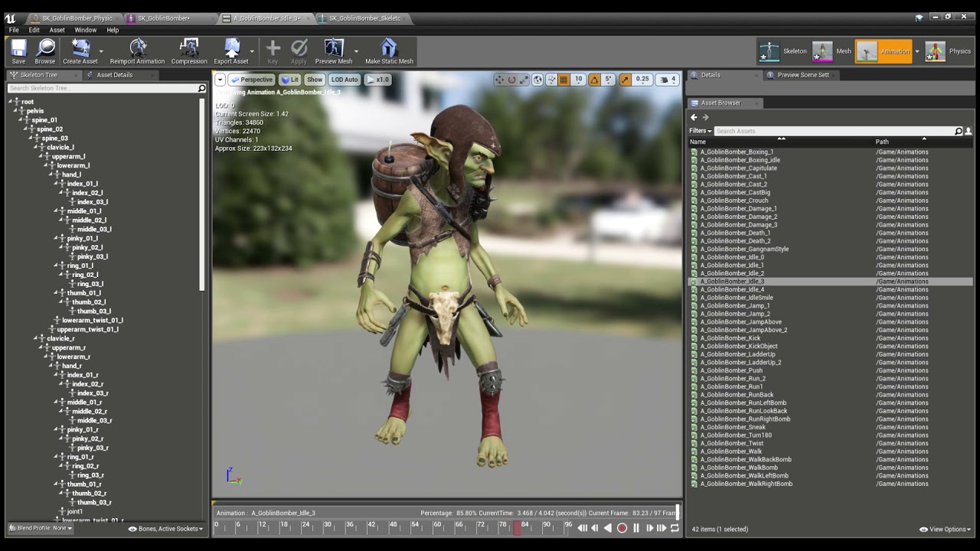This screenshot has width=980, height=551.
Task: Play the animation in reverse
Action: (x=608, y=528)
